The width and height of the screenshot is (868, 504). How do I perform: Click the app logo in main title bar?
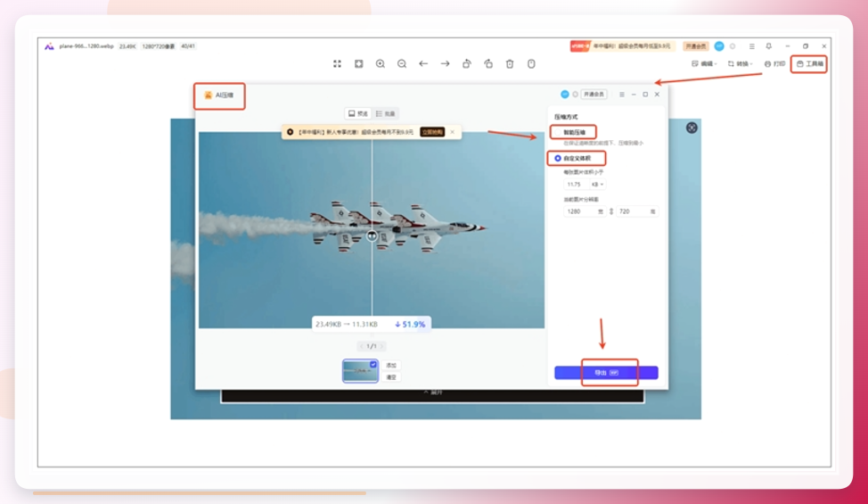[x=49, y=46]
